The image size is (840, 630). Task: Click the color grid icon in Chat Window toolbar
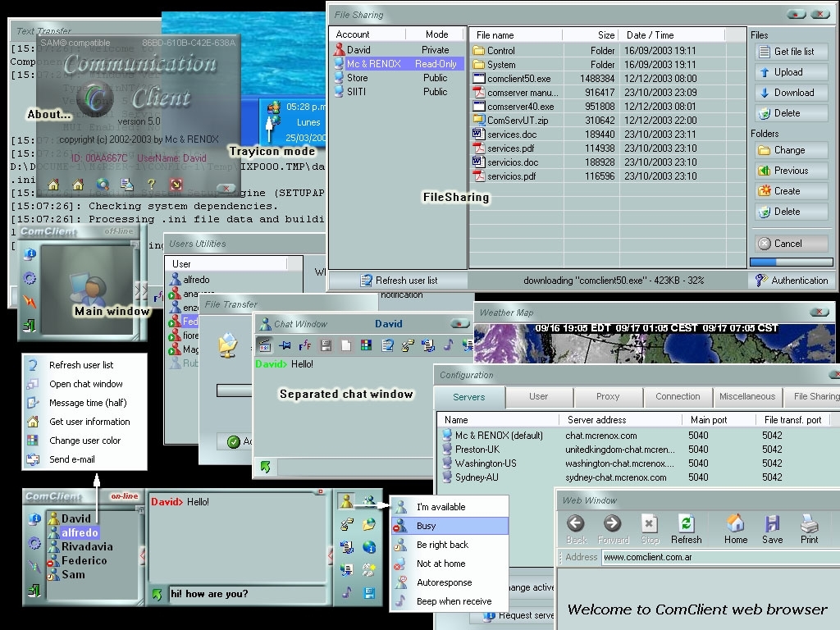[367, 345]
